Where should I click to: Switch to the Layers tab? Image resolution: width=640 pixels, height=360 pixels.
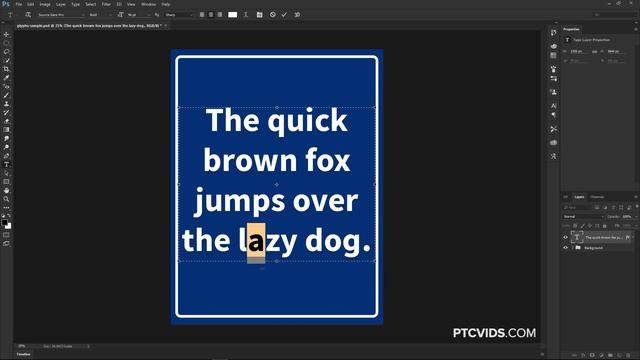(579, 197)
